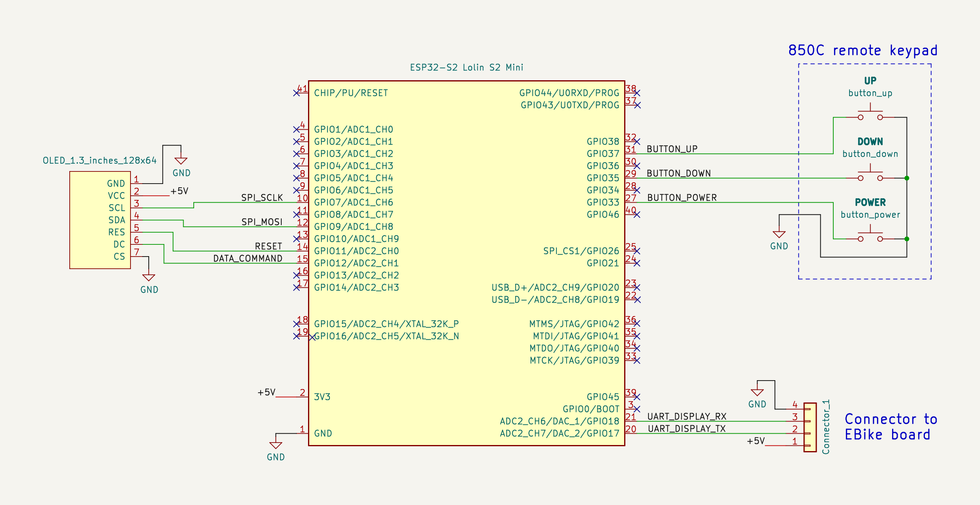The image size is (980, 505).
Task: Click the no-connect X on pin 38
Action: 637,93
